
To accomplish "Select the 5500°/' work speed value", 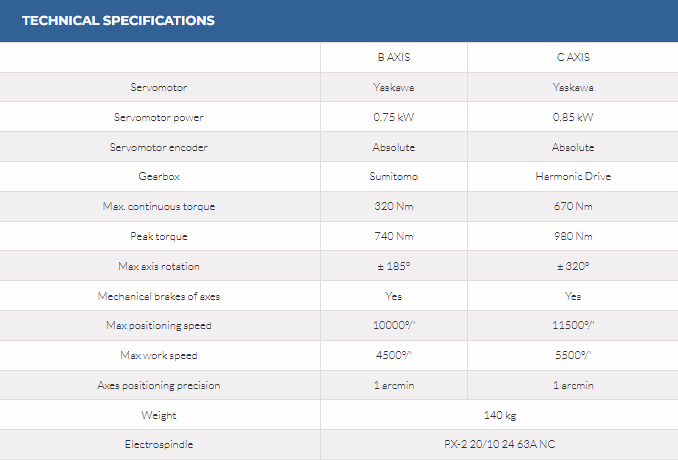I will [572, 355].
